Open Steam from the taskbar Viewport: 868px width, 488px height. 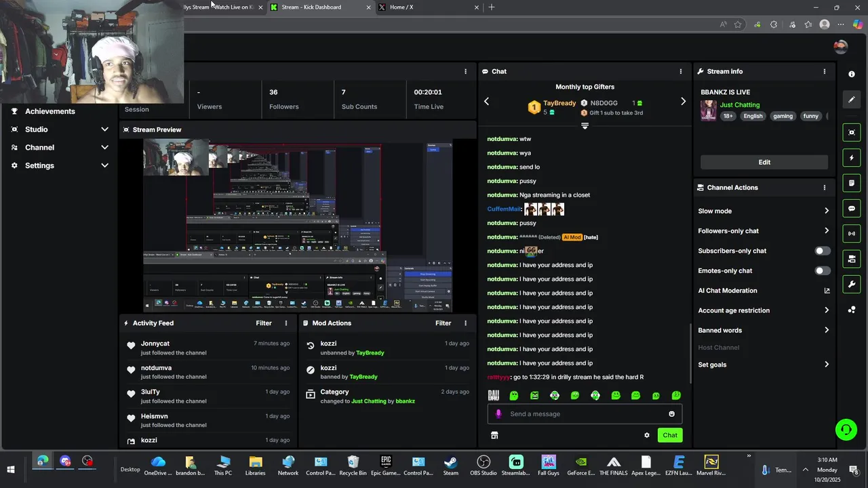[450, 466]
